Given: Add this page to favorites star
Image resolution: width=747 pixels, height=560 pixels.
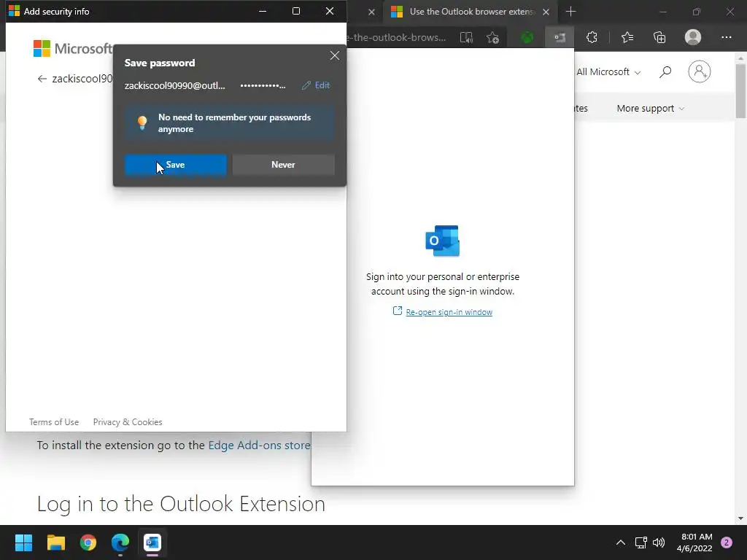Looking at the screenshot, I should click(x=492, y=37).
